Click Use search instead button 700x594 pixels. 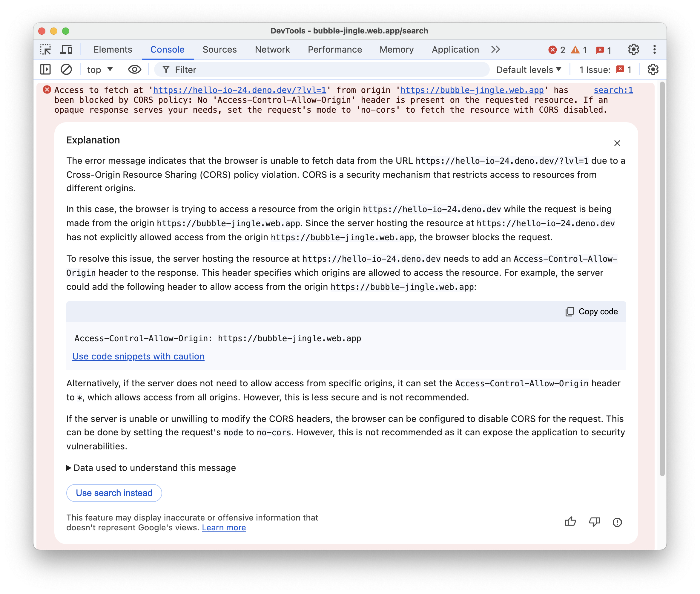(113, 493)
